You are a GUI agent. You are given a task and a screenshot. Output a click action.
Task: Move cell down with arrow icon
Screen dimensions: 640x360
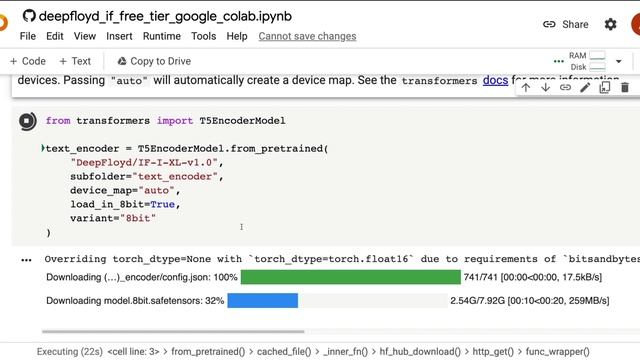[545, 87]
